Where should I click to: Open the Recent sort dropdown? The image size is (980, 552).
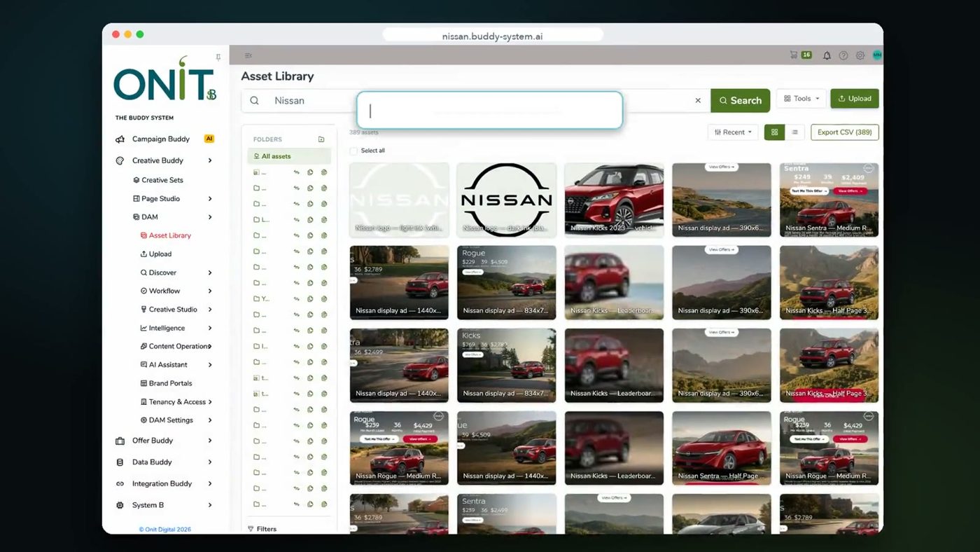(x=733, y=132)
